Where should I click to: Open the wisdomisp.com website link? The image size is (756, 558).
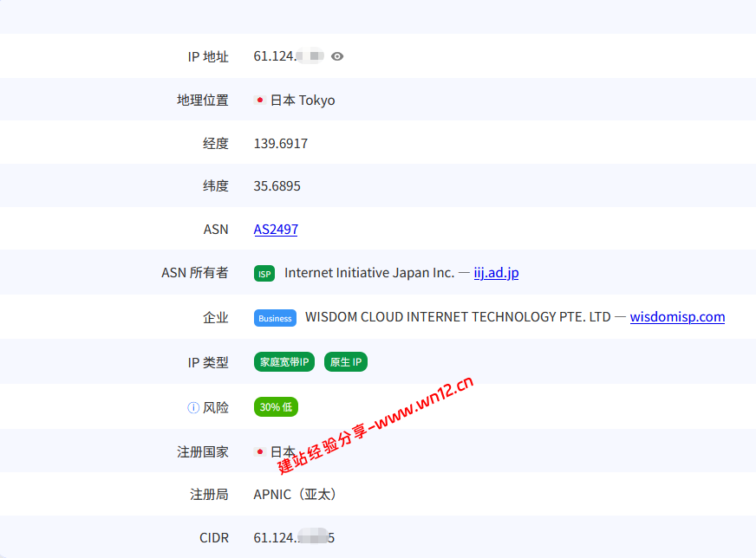pyautogui.click(x=677, y=317)
